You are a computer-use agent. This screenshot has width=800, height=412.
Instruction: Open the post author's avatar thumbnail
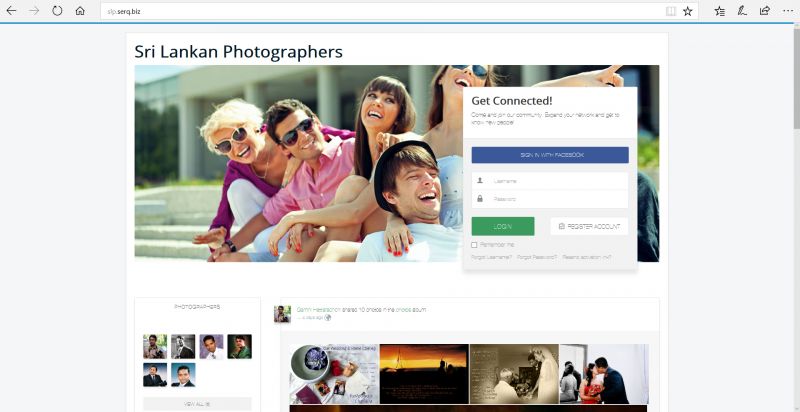click(282, 314)
